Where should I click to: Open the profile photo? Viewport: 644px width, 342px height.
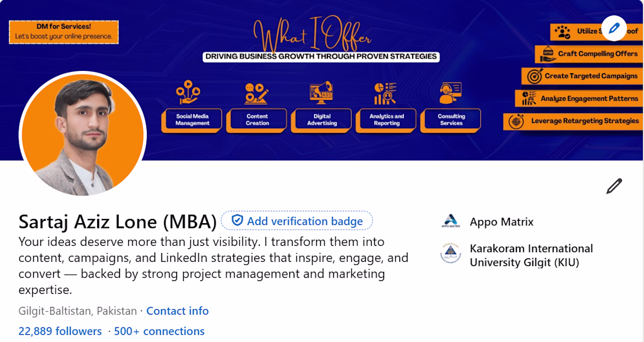coord(83,134)
